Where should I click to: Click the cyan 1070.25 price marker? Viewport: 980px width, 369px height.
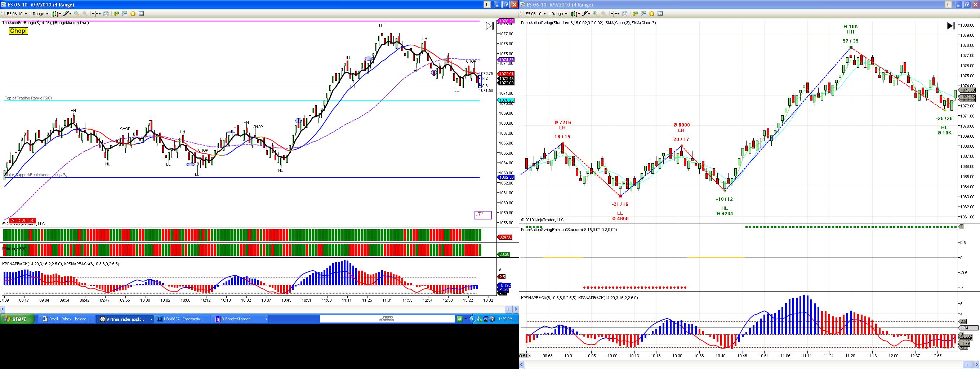point(506,101)
